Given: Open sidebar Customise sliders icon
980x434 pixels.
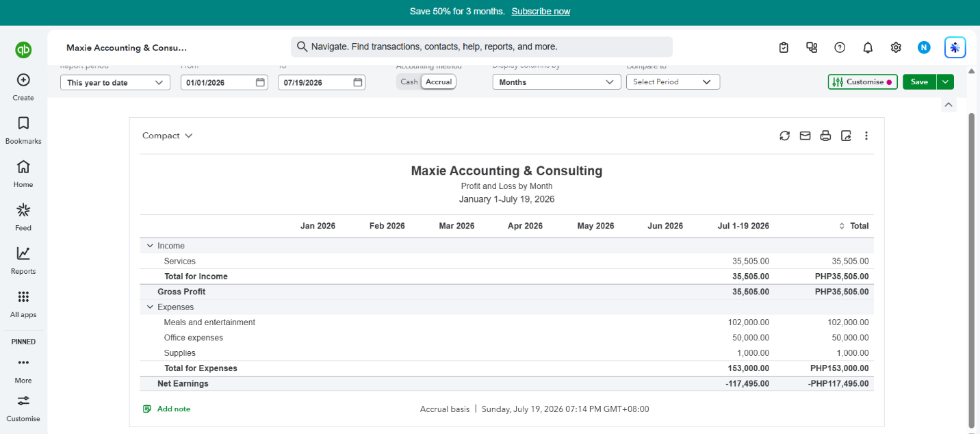Looking at the screenshot, I should point(23,400).
